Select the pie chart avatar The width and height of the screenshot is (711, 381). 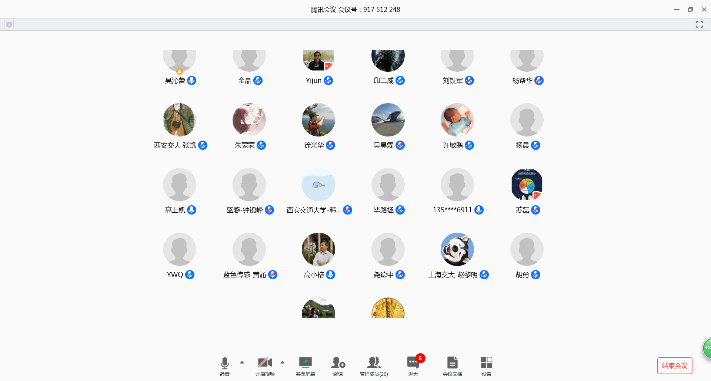point(527,185)
